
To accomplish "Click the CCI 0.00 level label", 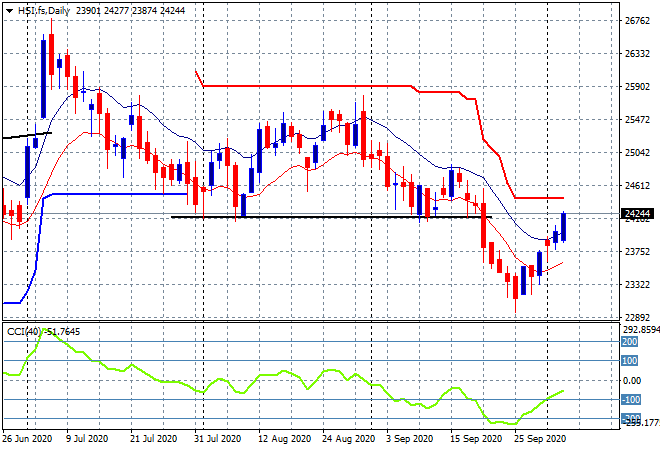I will click(632, 381).
